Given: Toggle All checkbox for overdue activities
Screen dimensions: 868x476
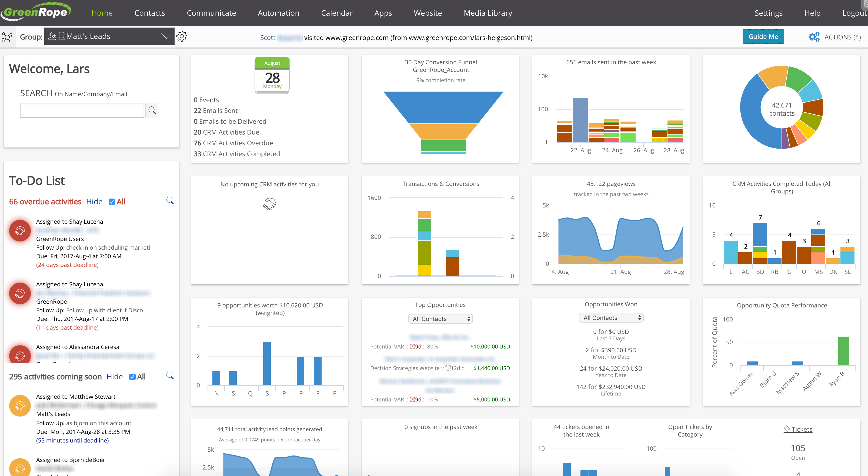Looking at the screenshot, I should coord(112,202).
